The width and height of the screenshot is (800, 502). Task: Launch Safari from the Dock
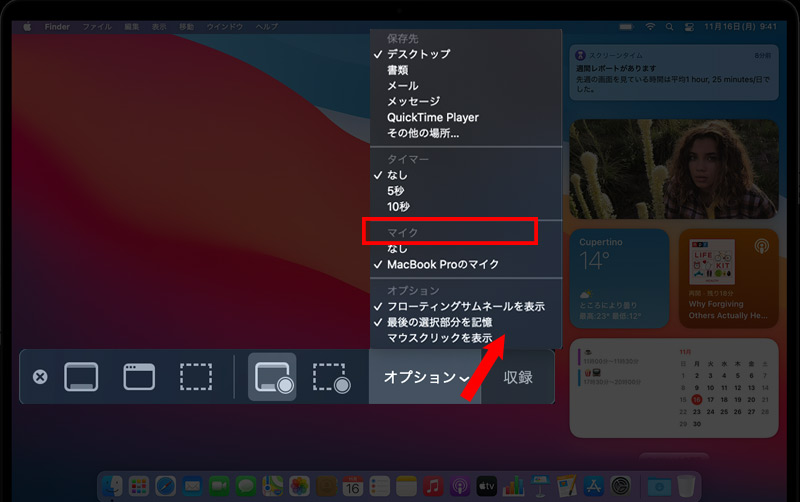coord(166,486)
